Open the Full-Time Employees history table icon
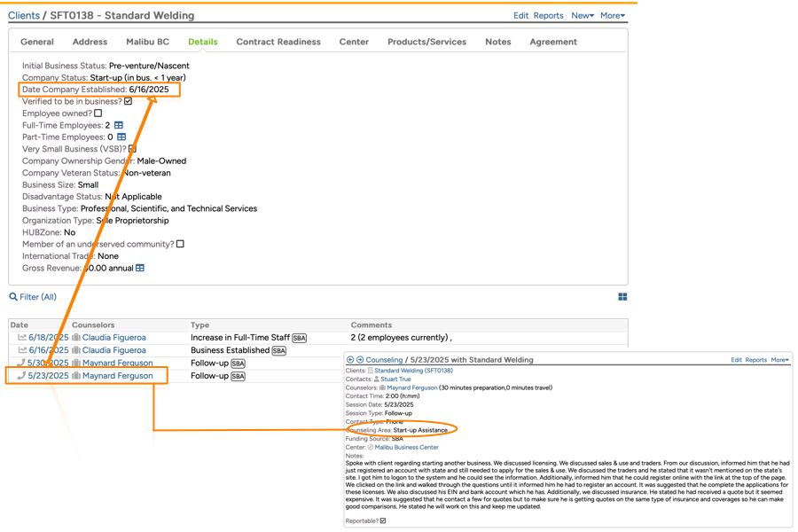798x532 pixels. [x=119, y=126]
